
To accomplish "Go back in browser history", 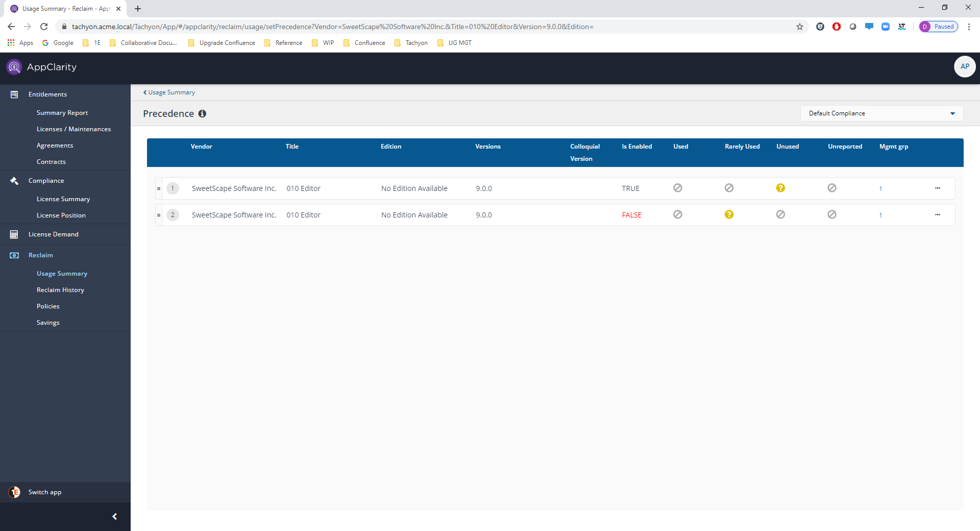I will [x=11, y=27].
